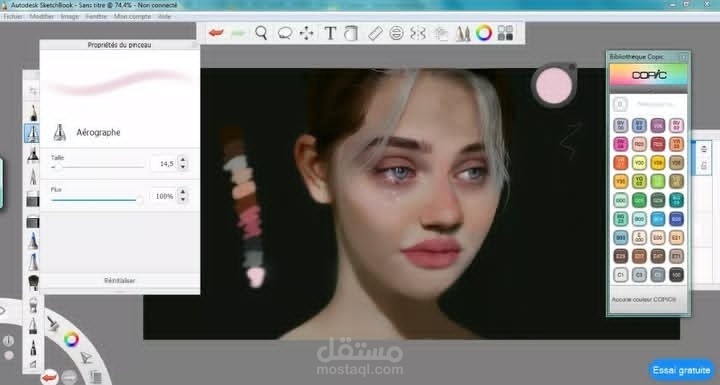Open the lagoon color wheel
720x385 pixels.
71,340
